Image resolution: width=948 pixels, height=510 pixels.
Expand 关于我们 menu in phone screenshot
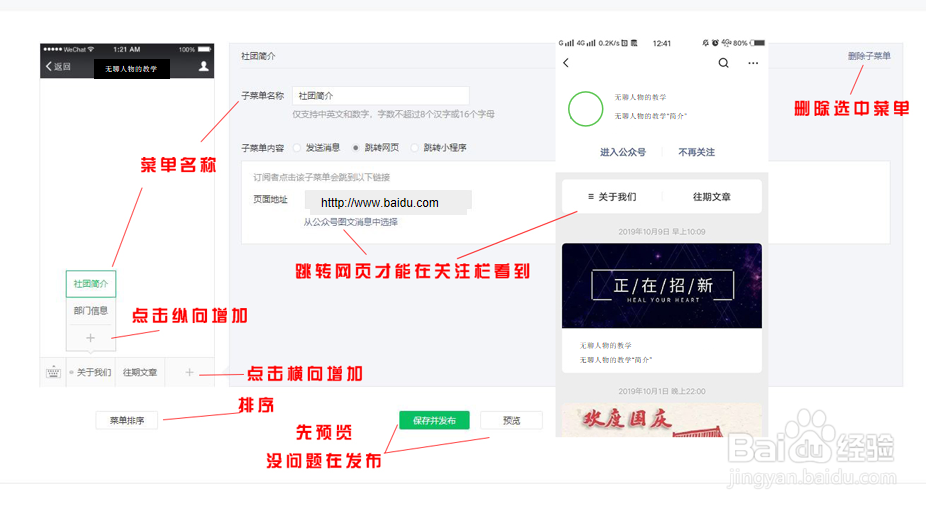click(x=612, y=197)
